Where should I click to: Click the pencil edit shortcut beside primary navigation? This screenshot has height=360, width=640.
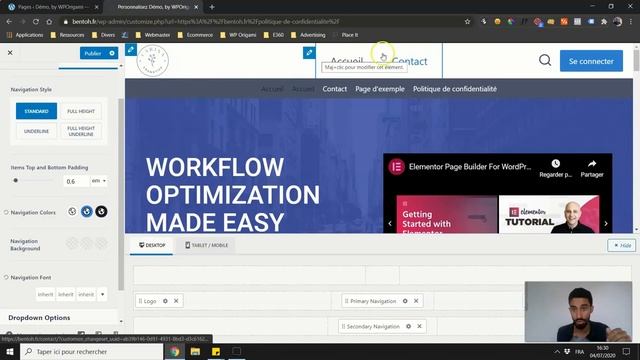click(x=309, y=53)
